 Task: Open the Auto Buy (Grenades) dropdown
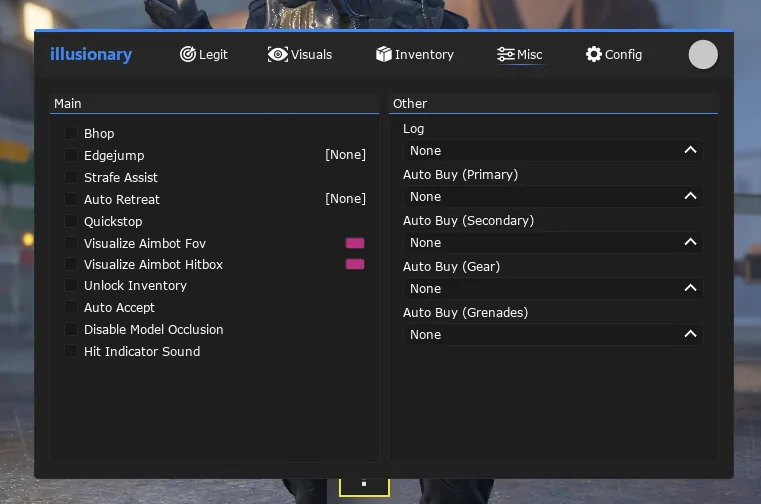tap(552, 334)
